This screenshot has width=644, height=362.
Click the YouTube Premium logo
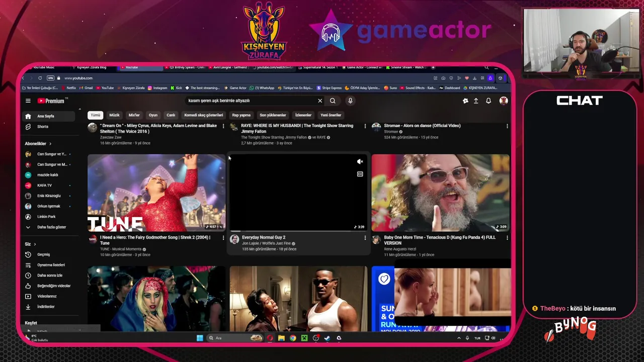pyautogui.click(x=52, y=101)
